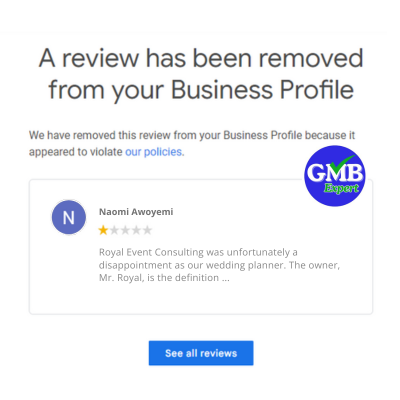This screenshot has height=400, width=400.
Task: Click "from your Business Profile" heading line
Action: pyautogui.click(x=201, y=90)
